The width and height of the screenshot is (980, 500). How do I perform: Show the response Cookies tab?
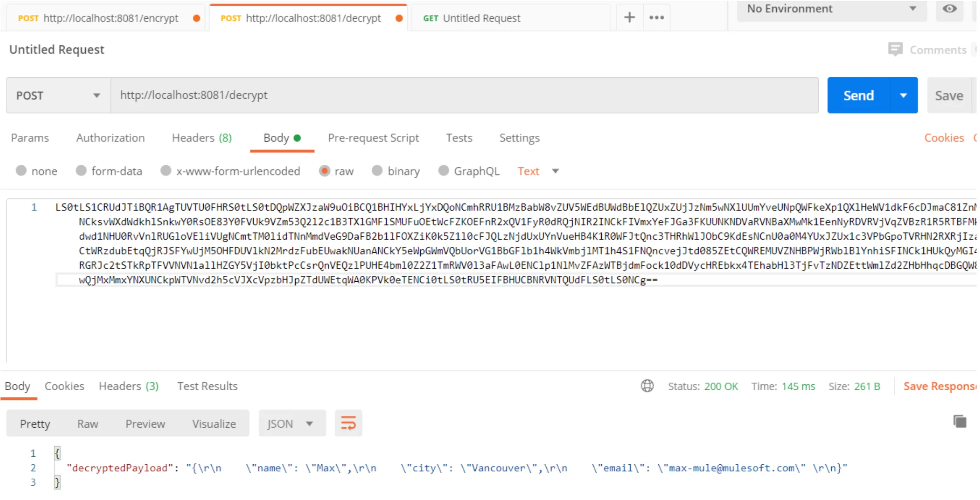click(x=64, y=386)
